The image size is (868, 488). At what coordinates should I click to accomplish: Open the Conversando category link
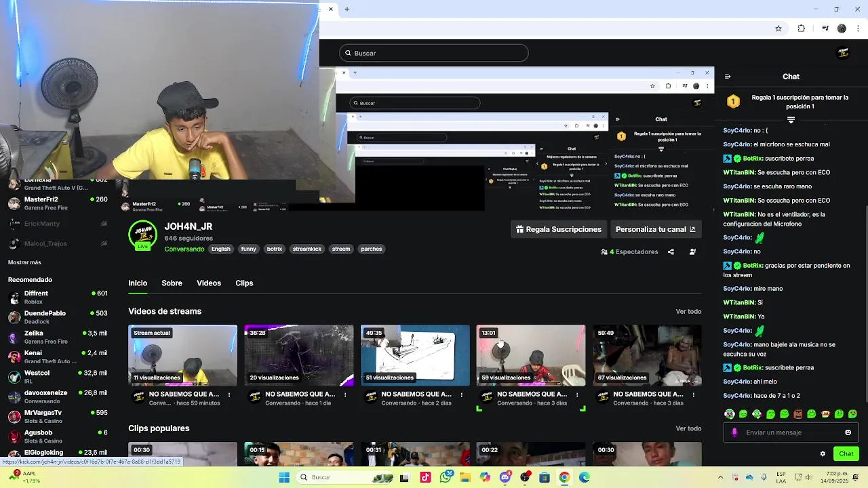[184, 249]
